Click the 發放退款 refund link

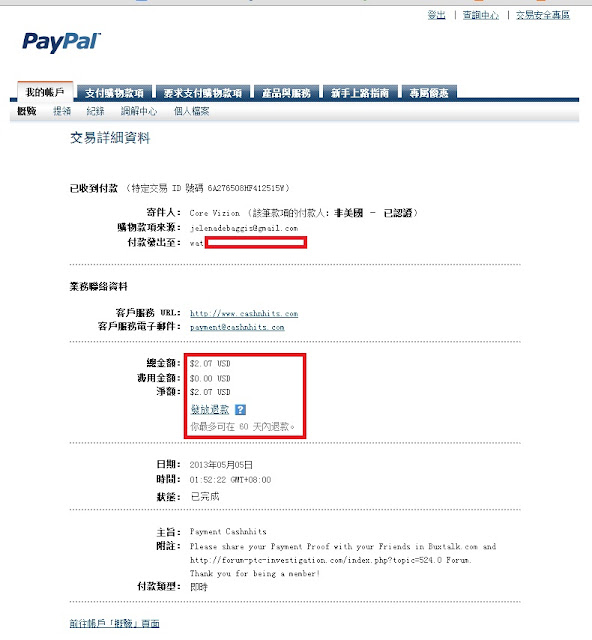click(210, 409)
